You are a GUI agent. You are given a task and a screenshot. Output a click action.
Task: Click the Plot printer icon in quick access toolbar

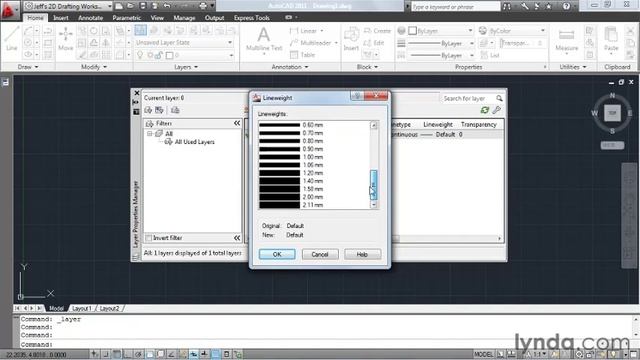click(203, 6)
